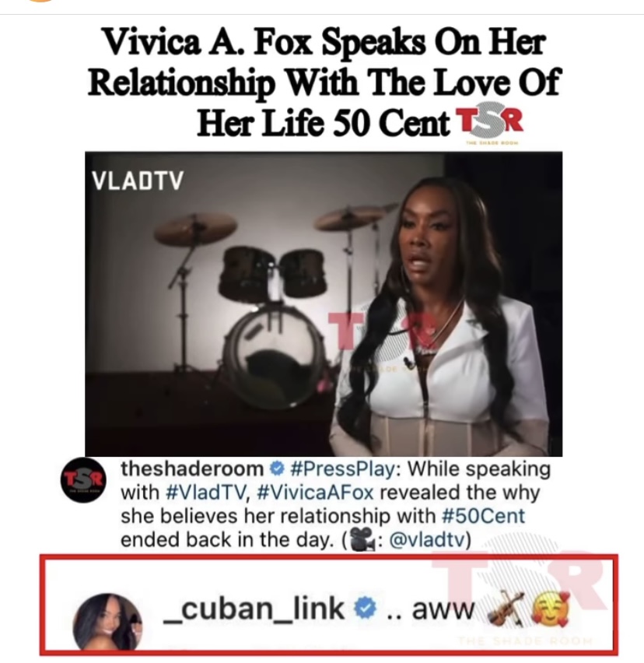This screenshot has width=644, height=663.
Task: Play the Vivica A. Fox video
Action: click(x=324, y=303)
